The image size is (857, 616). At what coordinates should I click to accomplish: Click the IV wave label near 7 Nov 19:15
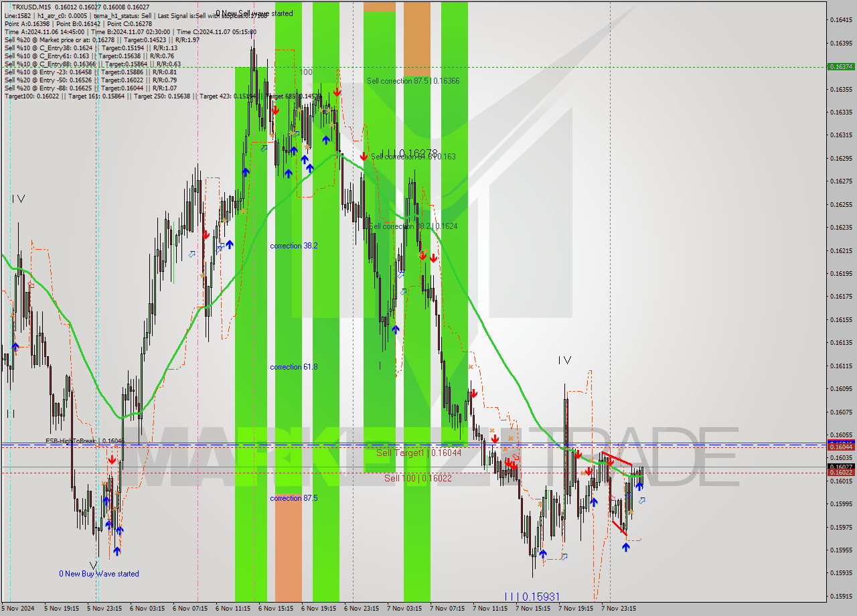tap(564, 360)
